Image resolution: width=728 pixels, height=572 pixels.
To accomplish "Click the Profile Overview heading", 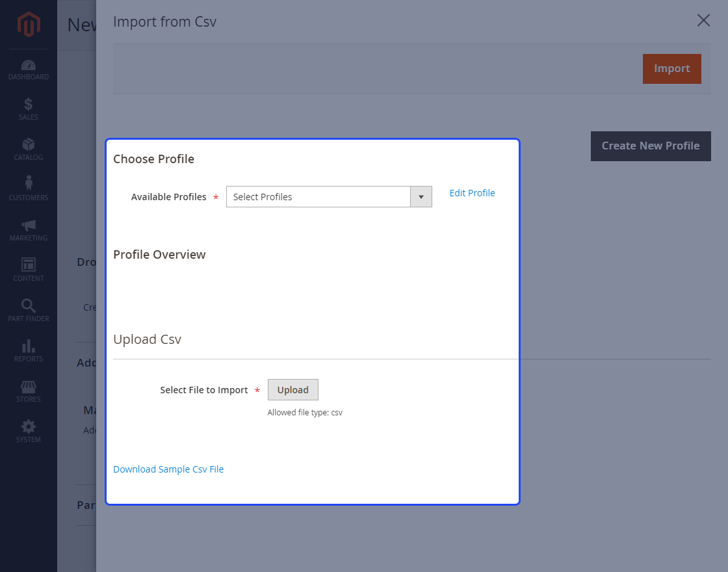I will point(159,255).
